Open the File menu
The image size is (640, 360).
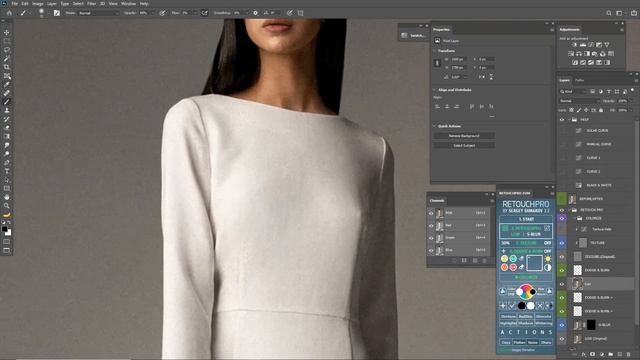click(x=14, y=3)
